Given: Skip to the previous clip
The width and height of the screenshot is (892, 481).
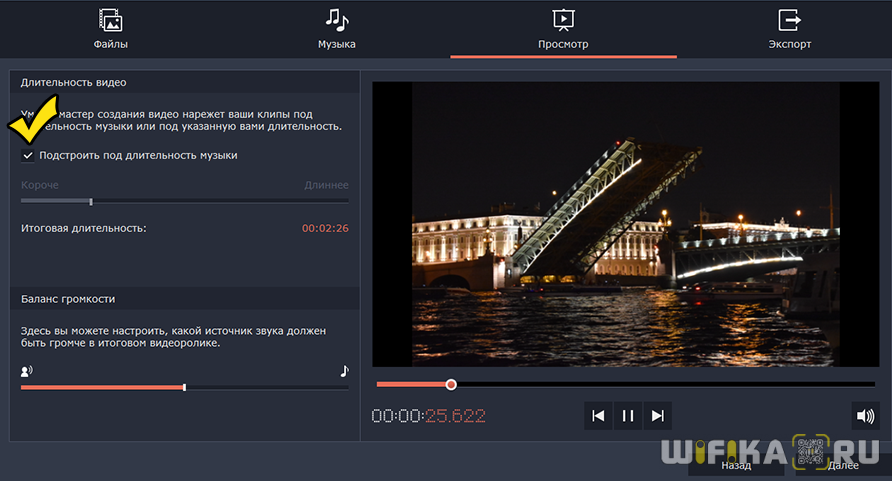Looking at the screenshot, I should coord(598,416).
